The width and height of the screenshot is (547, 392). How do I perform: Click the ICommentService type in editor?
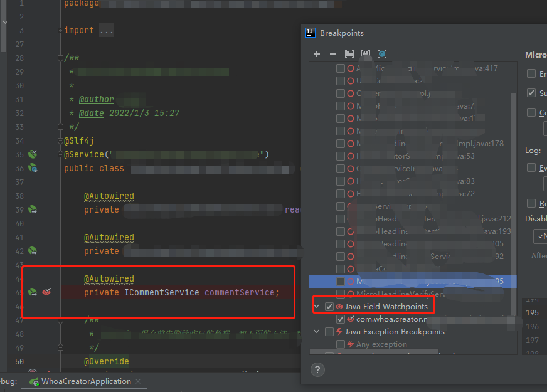[161, 292]
